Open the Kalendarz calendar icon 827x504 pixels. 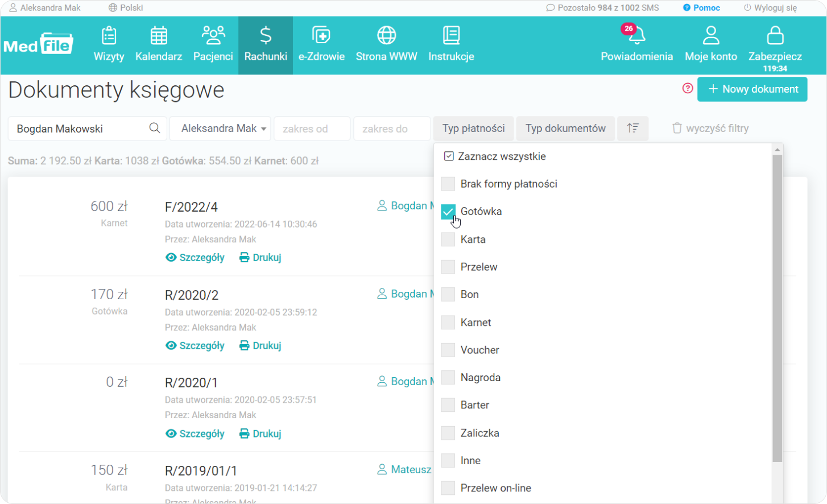(159, 36)
